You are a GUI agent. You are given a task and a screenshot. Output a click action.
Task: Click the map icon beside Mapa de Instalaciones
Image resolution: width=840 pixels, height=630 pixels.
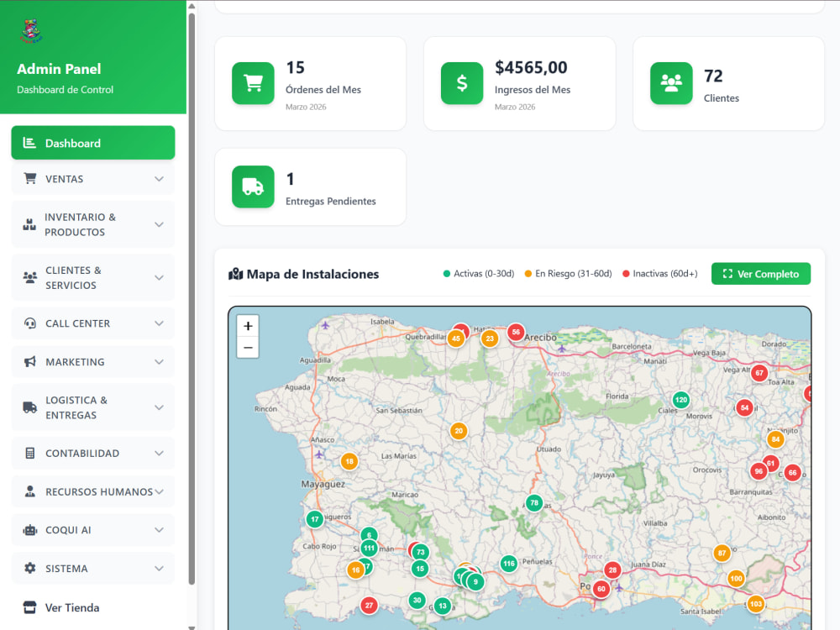click(x=236, y=275)
